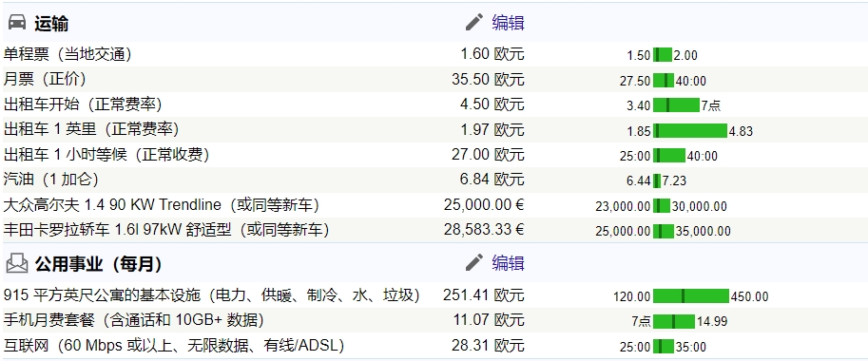Click the 丰田卡罗拉轿车 price 28,583.33 €

pyautogui.click(x=484, y=230)
